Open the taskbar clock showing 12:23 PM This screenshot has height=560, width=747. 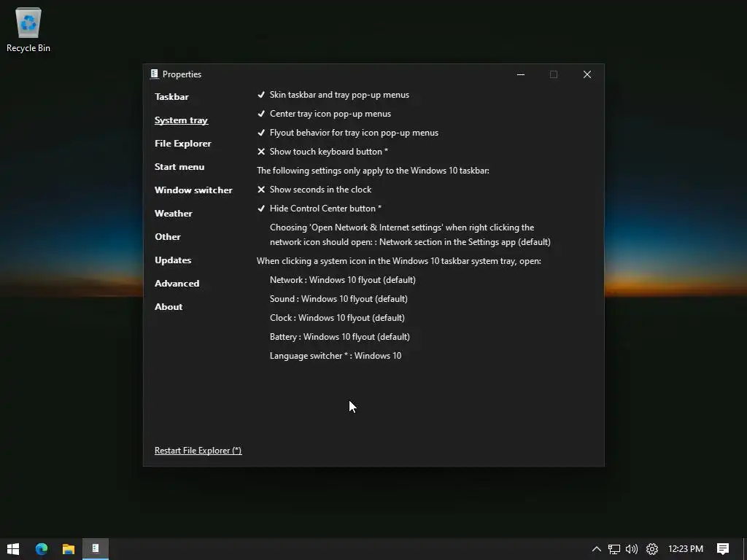coord(686,549)
